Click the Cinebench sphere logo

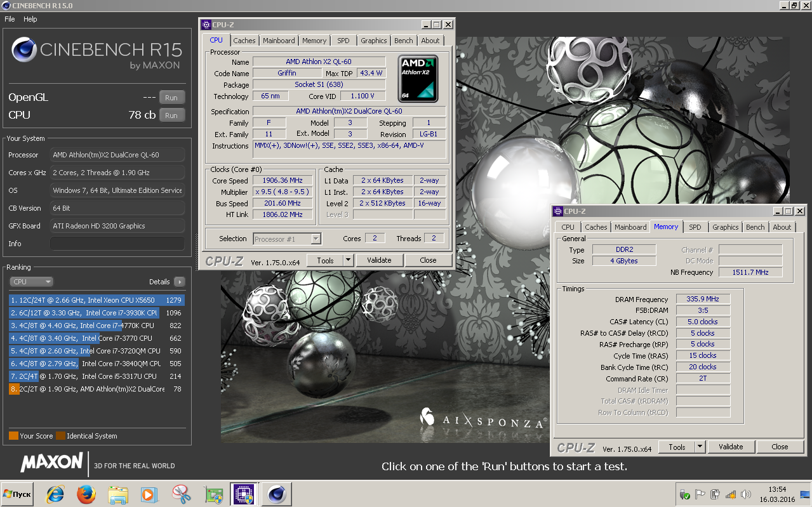click(23, 49)
